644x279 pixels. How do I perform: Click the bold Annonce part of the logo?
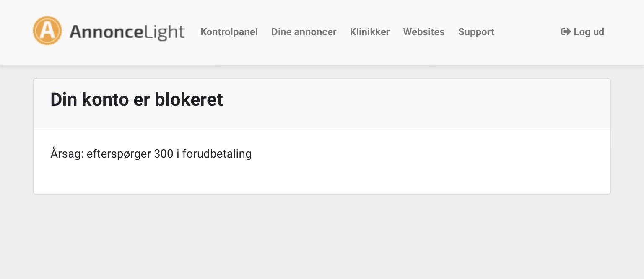point(106,32)
